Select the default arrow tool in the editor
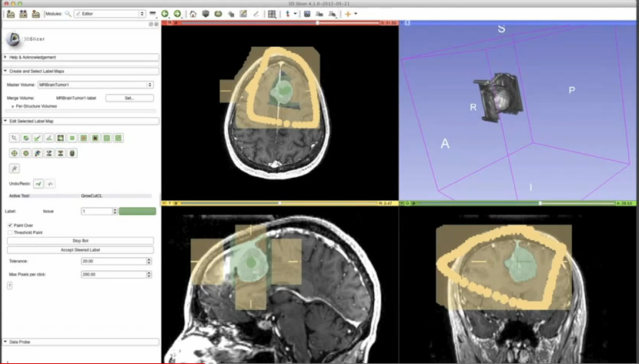This screenshot has width=639, height=364. [15, 138]
